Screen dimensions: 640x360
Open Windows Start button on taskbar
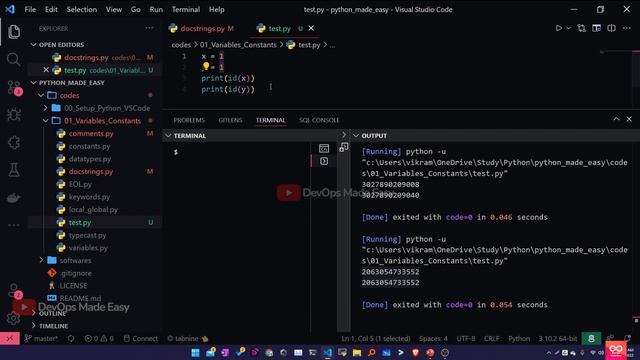[196, 352]
